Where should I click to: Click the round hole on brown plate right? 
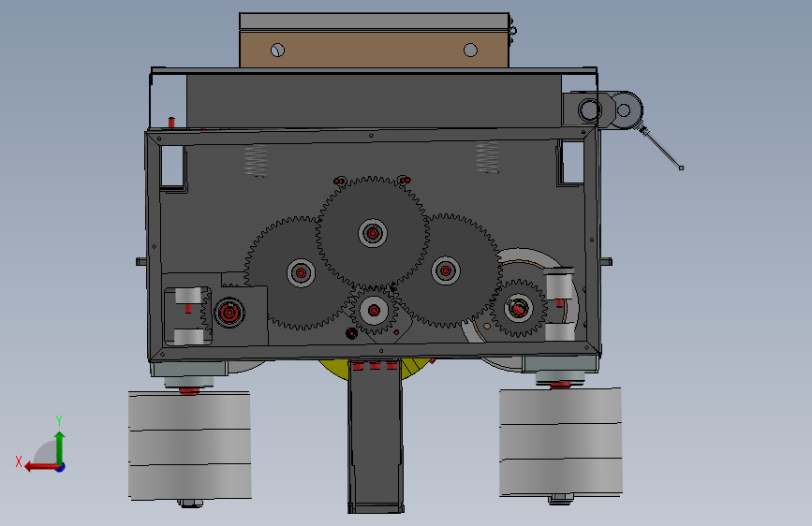[x=470, y=50]
